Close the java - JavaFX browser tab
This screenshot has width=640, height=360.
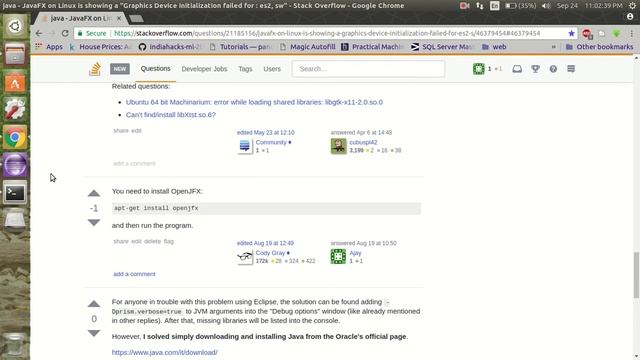click(x=119, y=18)
